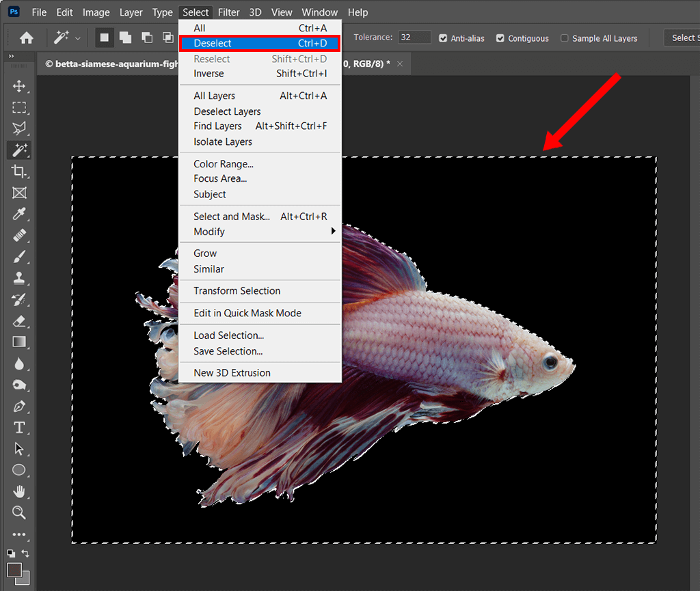Click the Photoshop Ps logo icon
The width and height of the screenshot is (700, 591).
click(14, 12)
